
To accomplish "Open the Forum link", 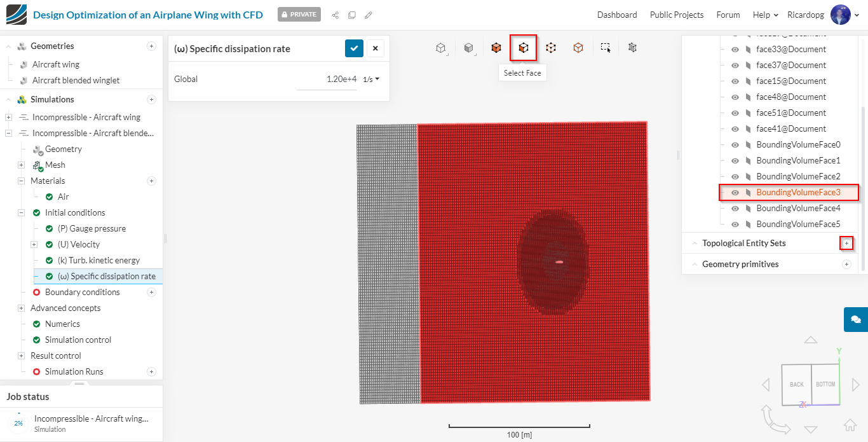I will point(728,15).
